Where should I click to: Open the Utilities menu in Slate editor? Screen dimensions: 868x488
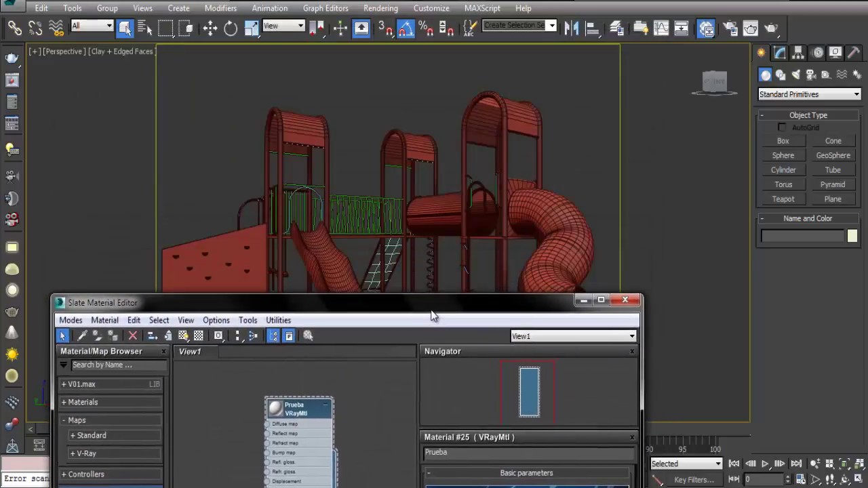click(278, 320)
